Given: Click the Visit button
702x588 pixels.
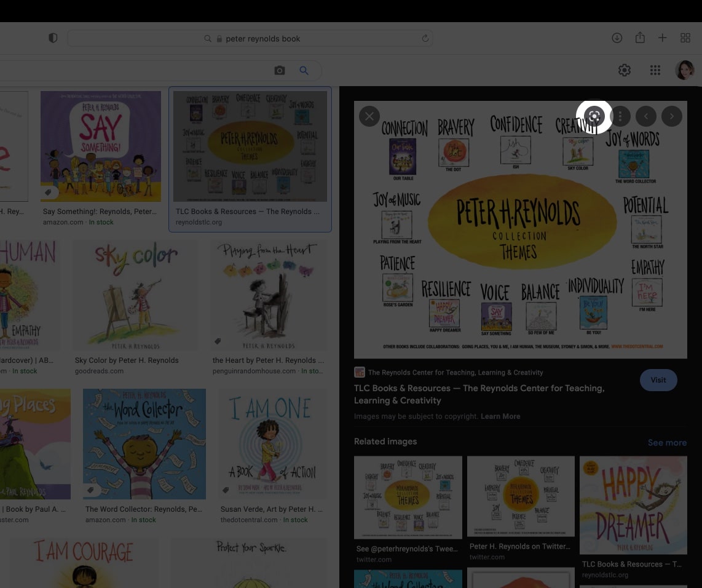Looking at the screenshot, I should coord(658,380).
